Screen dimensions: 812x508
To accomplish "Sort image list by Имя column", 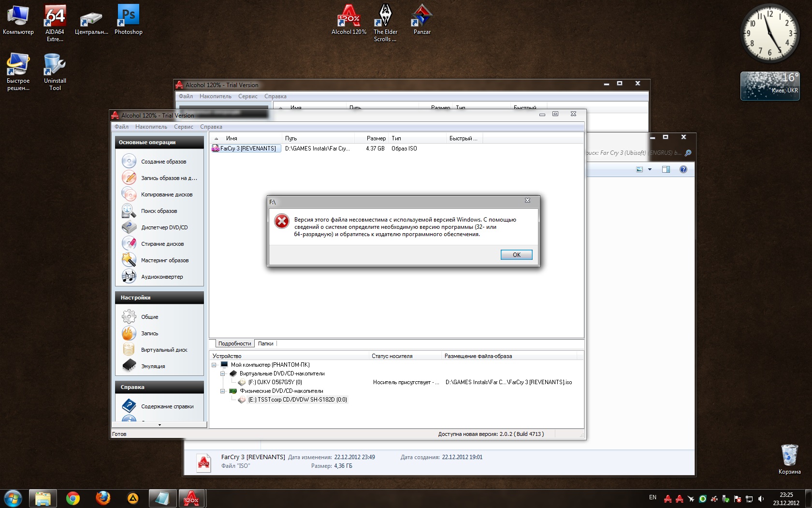I will point(246,138).
